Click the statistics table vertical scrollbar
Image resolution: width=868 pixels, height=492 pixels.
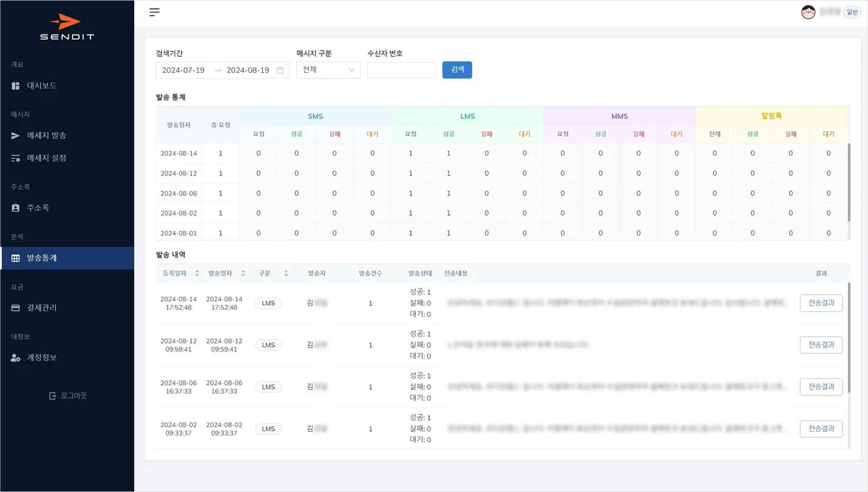pyautogui.click(x=849, y=182)
